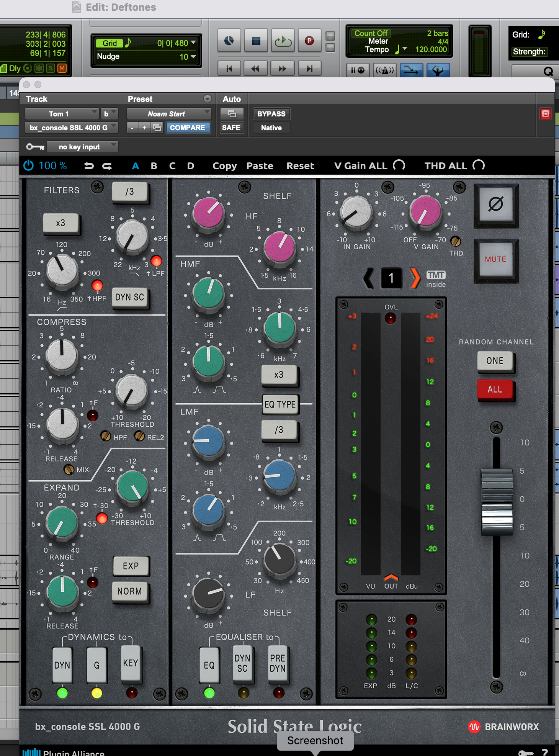Select next TMT channel orange arrow
The height and width of the screenshot is (756, 559).
415,278
